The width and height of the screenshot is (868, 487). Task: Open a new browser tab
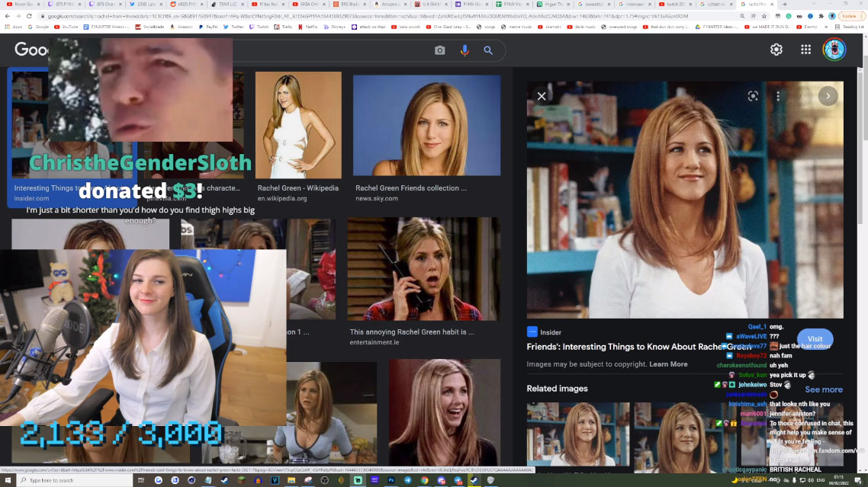click(784, 4)
